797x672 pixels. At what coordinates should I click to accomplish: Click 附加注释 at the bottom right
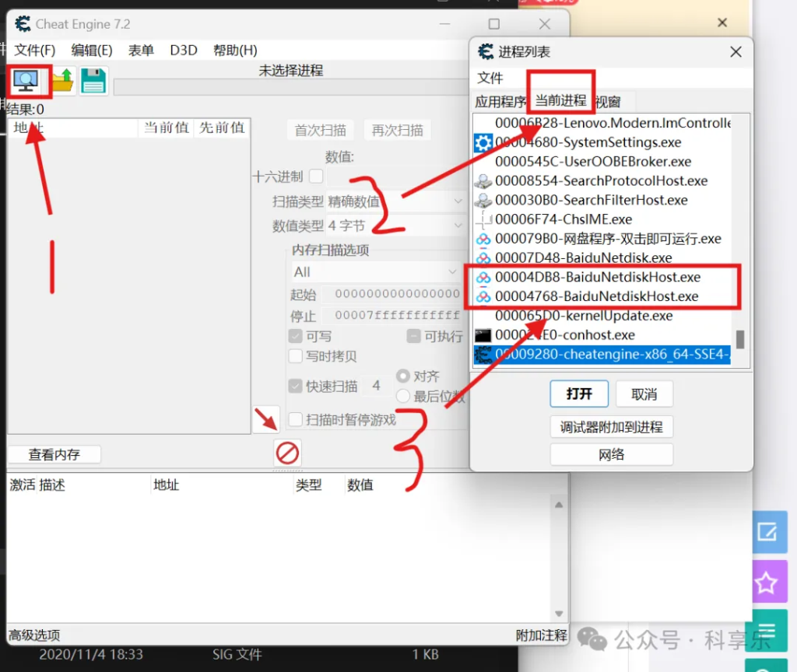(541, 635)
